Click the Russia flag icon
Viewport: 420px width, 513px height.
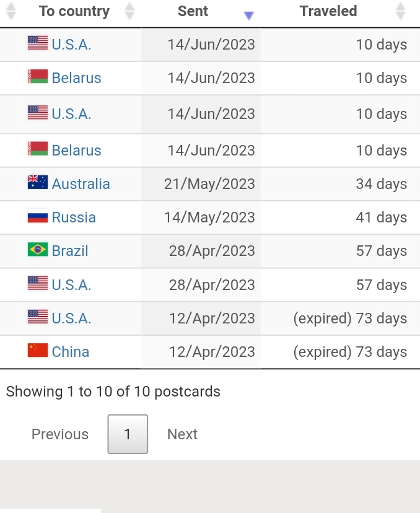coord(38,216)
